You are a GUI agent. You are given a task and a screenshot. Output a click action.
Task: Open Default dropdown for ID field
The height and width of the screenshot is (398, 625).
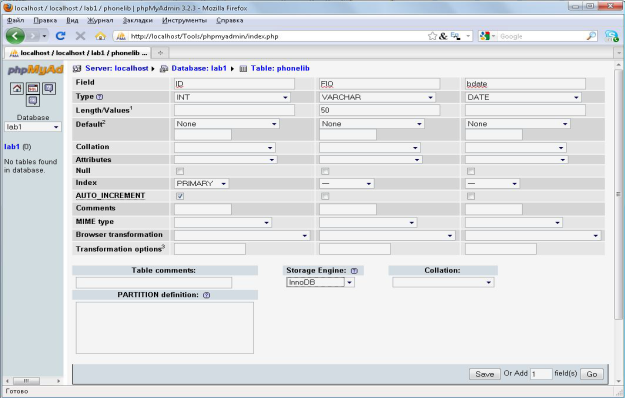tap(226, 124)
